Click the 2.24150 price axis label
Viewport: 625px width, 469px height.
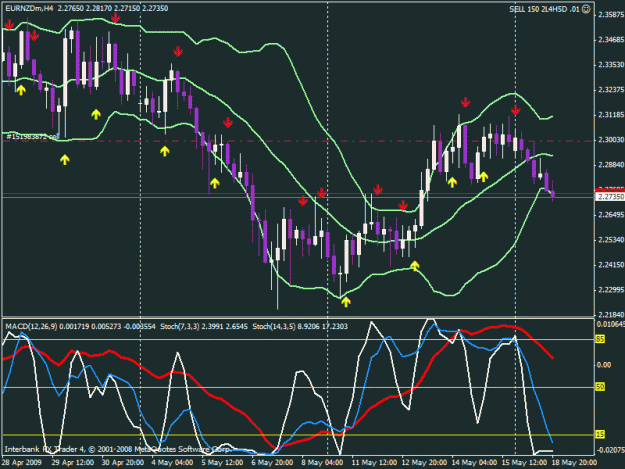tap(611, 265)
